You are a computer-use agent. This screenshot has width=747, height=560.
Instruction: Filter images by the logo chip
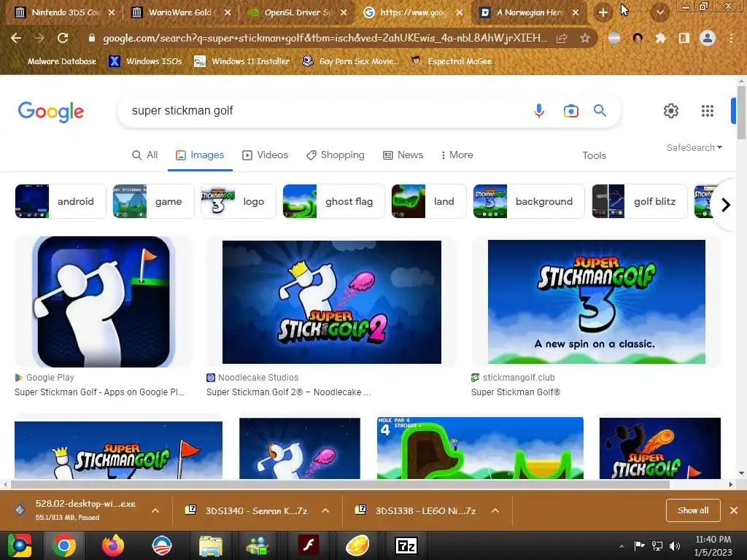point(239,201)
